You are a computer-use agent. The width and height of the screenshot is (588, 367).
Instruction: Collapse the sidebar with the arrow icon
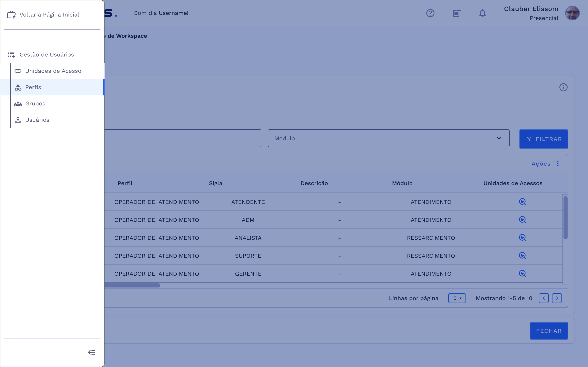pos(92,352)
